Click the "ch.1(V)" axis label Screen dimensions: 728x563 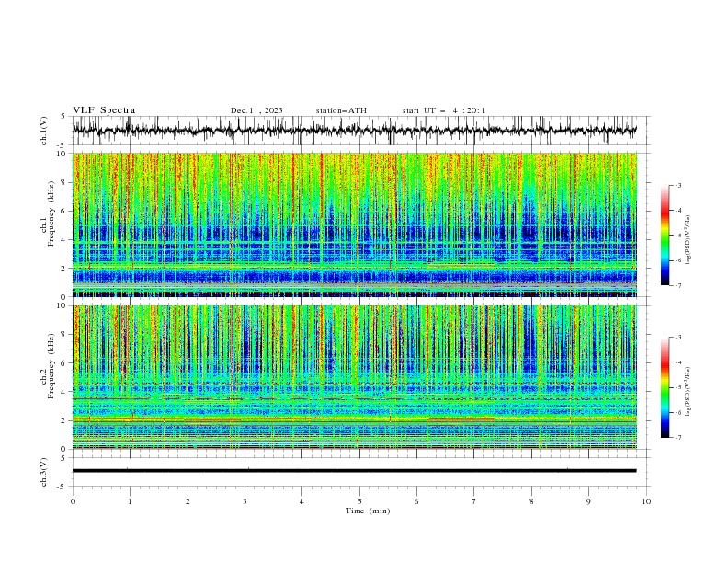(44, 131)
